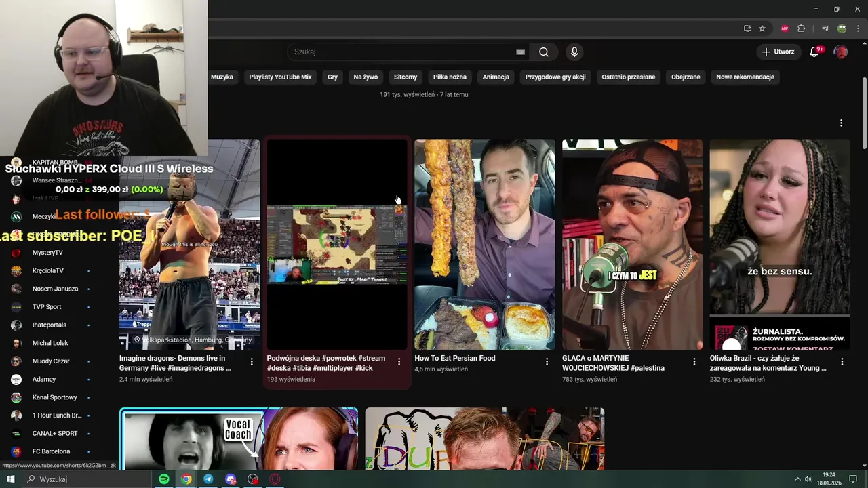Click title 'GLACA o MARTYNIE WOJCIECHOWSKIEJ'
The height and width of the screenshot is (488, 868).
tap(613, 363)
